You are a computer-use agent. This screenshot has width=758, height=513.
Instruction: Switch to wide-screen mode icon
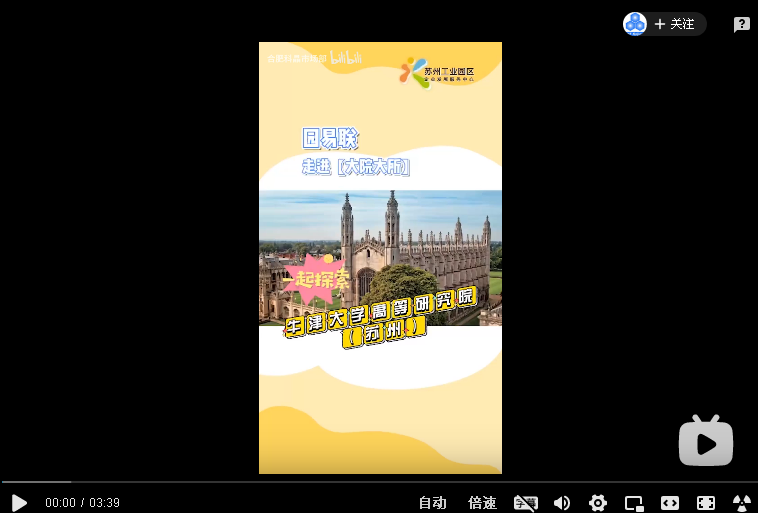(x=670, y=503)
